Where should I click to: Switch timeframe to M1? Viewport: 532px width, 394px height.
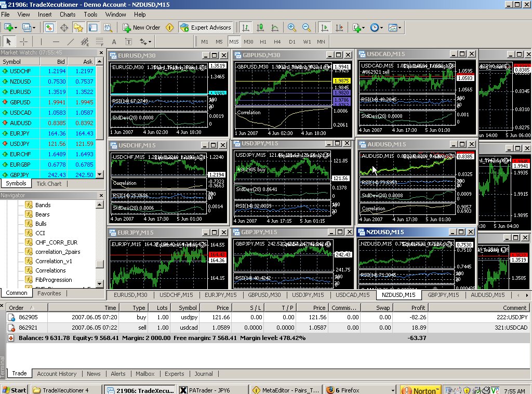205,42
